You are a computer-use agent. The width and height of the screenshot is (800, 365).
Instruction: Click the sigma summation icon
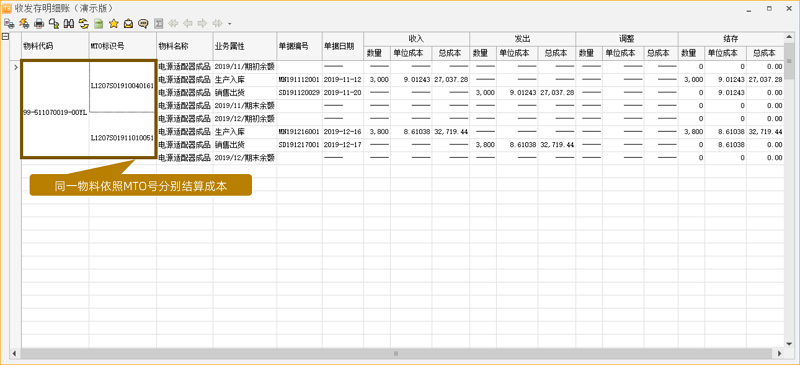point(159,23)
